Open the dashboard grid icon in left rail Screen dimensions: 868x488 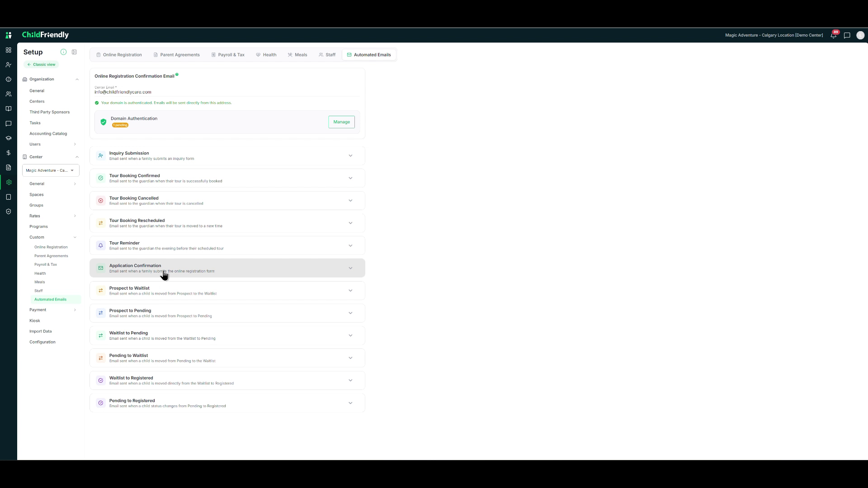[x=8, y=50]
